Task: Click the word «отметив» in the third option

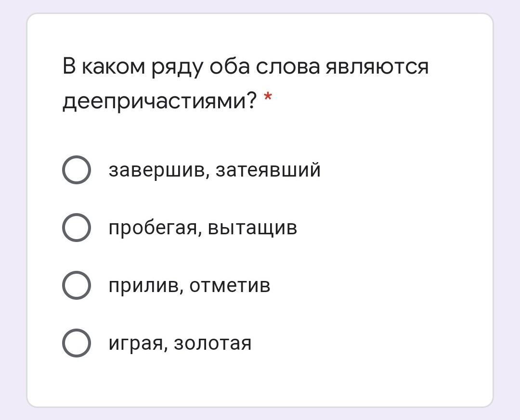Action: point(230,285)
